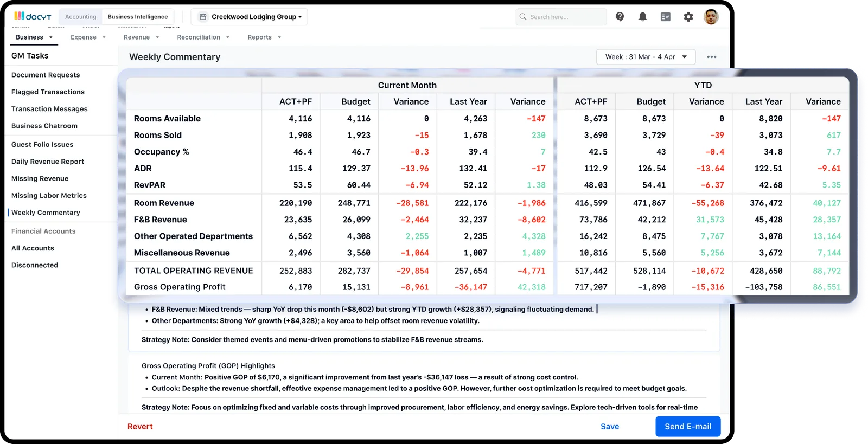Click the Occupancy % row label

162,152
